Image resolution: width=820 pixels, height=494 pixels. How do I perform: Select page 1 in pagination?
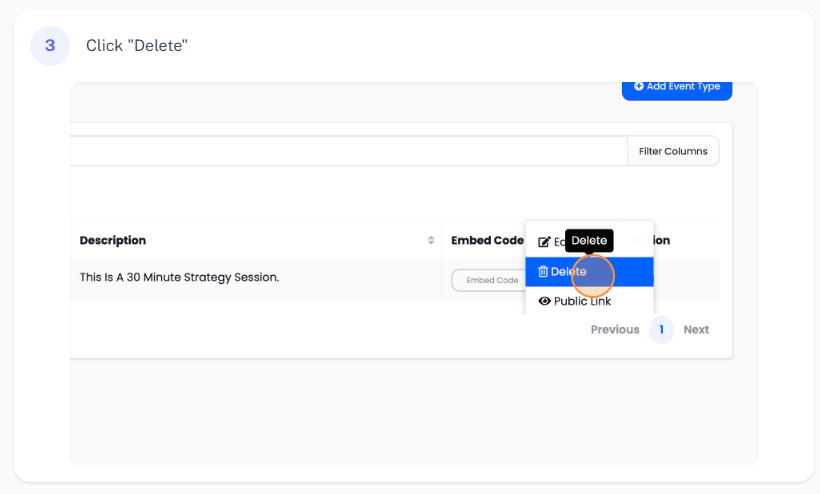(x=661, y=329)
